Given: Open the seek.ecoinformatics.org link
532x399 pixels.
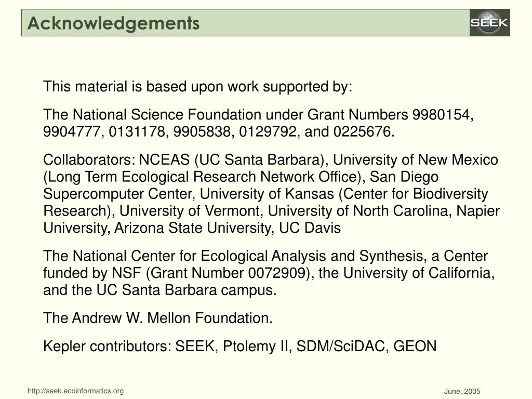Looking at the screenshot, I should click(x=76, y=391).
